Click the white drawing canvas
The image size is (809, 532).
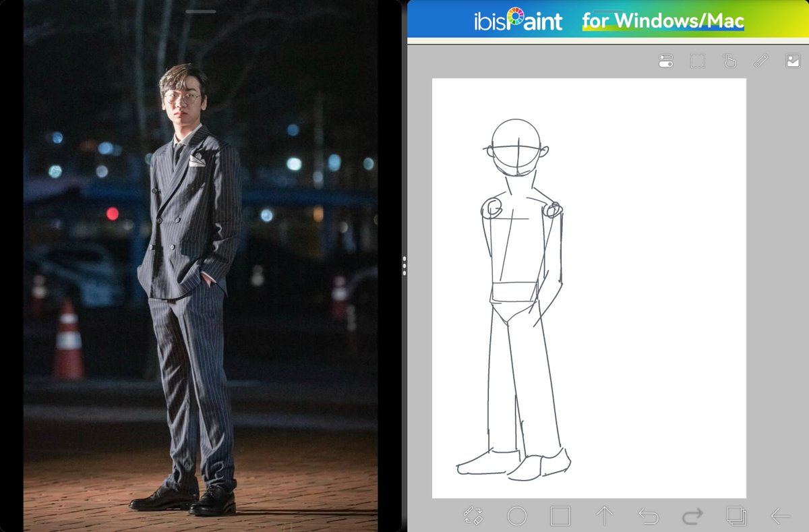click(589, 289)
